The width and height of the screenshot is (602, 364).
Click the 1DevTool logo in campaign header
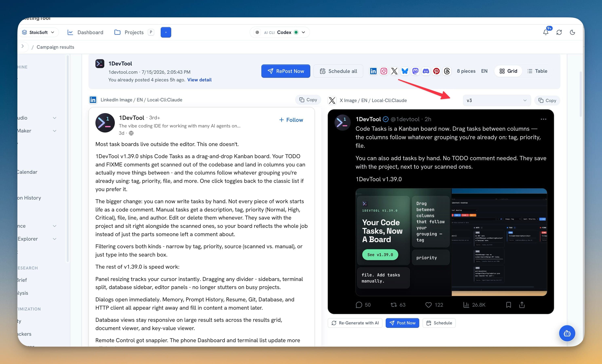(100, 64)
